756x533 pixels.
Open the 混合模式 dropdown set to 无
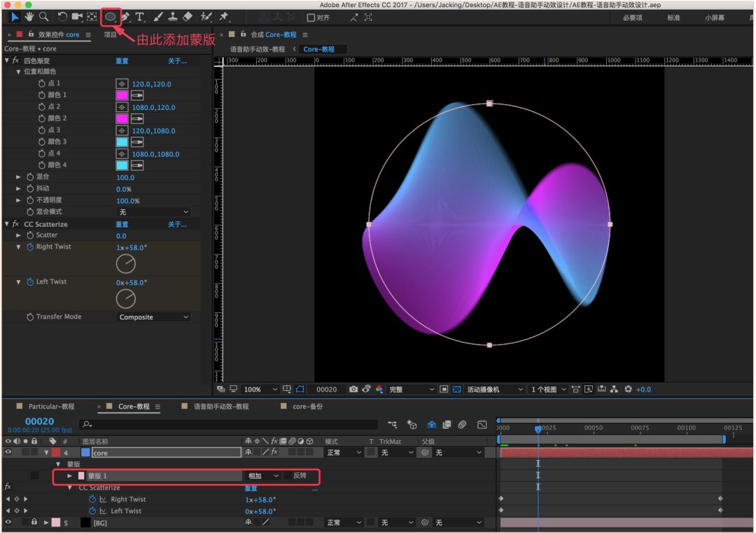(153, 212)
